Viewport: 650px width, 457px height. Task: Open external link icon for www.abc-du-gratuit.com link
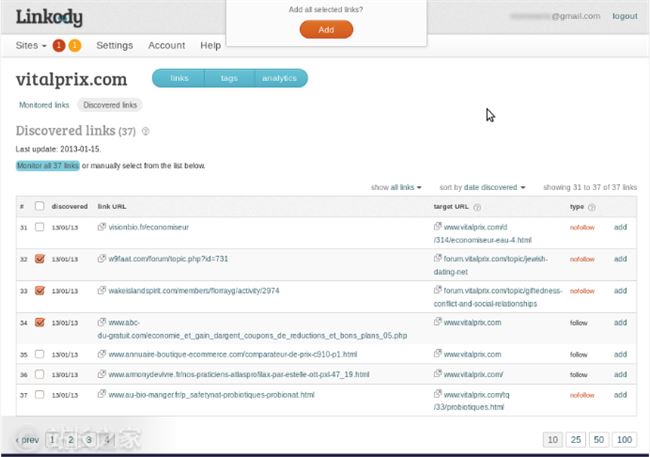[102, 322]
